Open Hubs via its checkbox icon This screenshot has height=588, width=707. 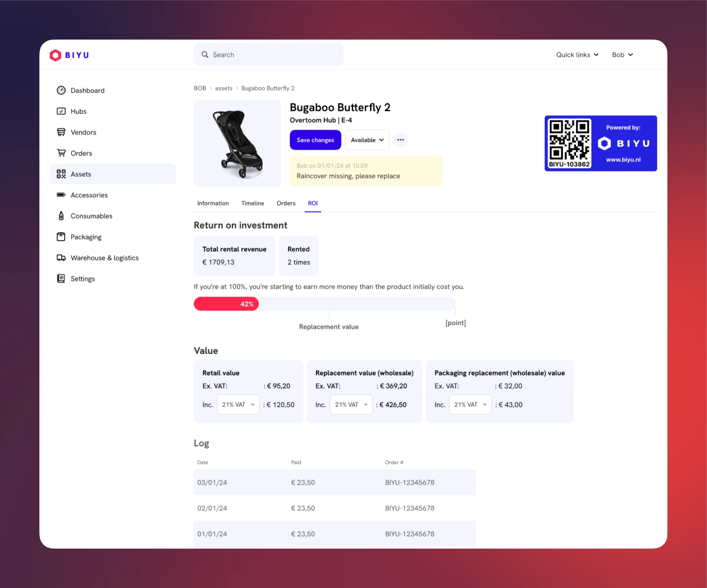[61, 111]
